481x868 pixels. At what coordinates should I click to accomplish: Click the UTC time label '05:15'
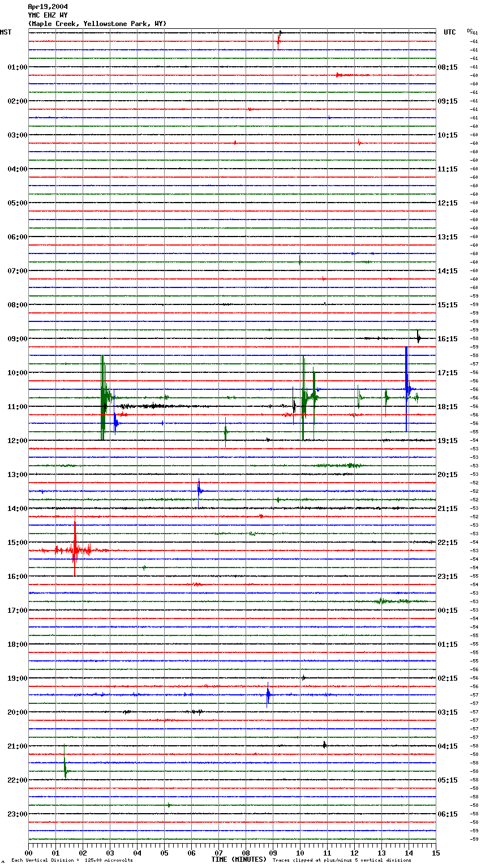pyautogui.click(x=448, y=780)
